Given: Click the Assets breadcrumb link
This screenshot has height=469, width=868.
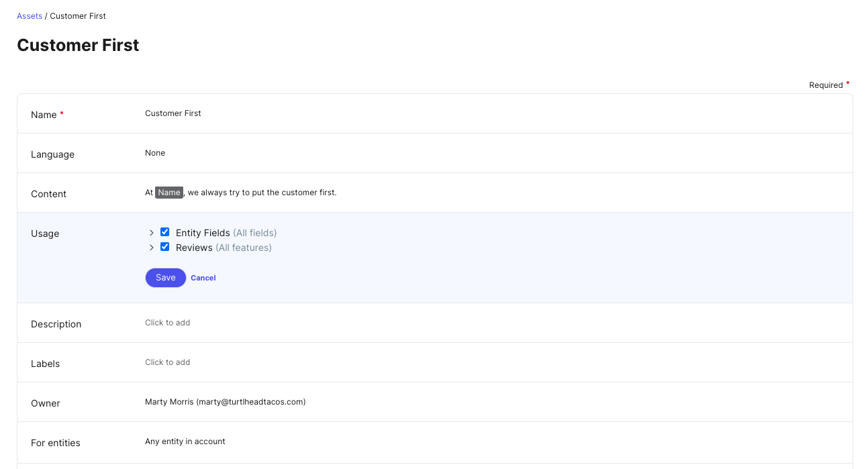Looking at the screenshot, I should coord(30,16).
